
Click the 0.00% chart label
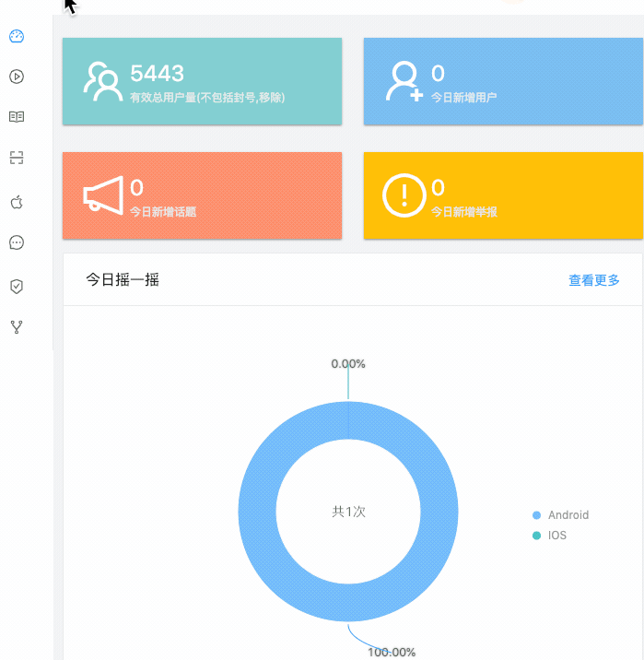click(x=348, y=364)
